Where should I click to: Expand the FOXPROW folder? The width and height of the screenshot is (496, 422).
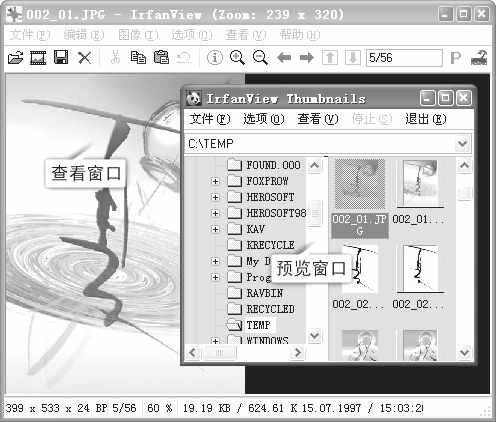coord(215,181)
